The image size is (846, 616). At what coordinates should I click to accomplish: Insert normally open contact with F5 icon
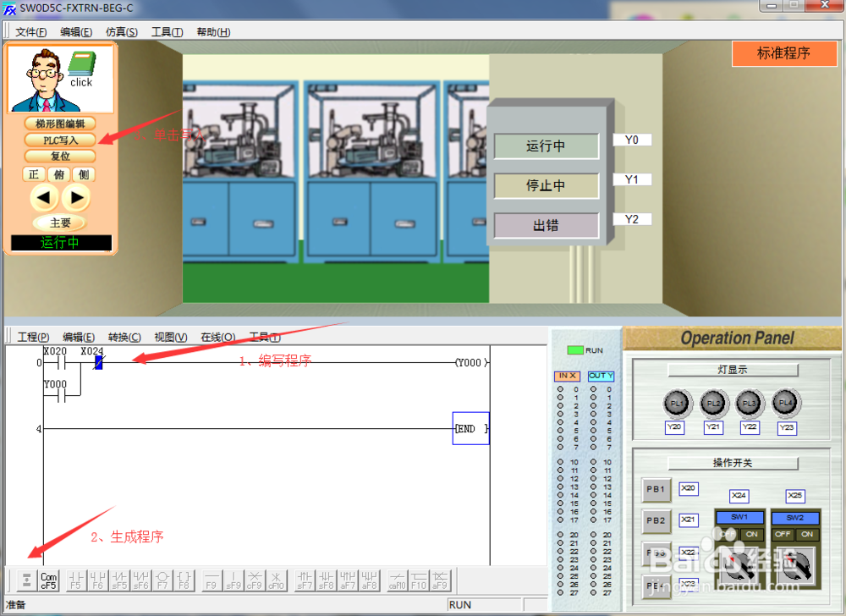[x=76, y=580]
